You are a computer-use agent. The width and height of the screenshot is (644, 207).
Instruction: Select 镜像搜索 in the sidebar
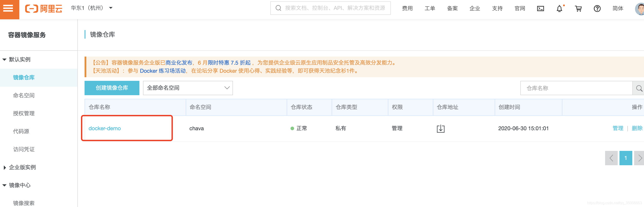coord(24,203)
